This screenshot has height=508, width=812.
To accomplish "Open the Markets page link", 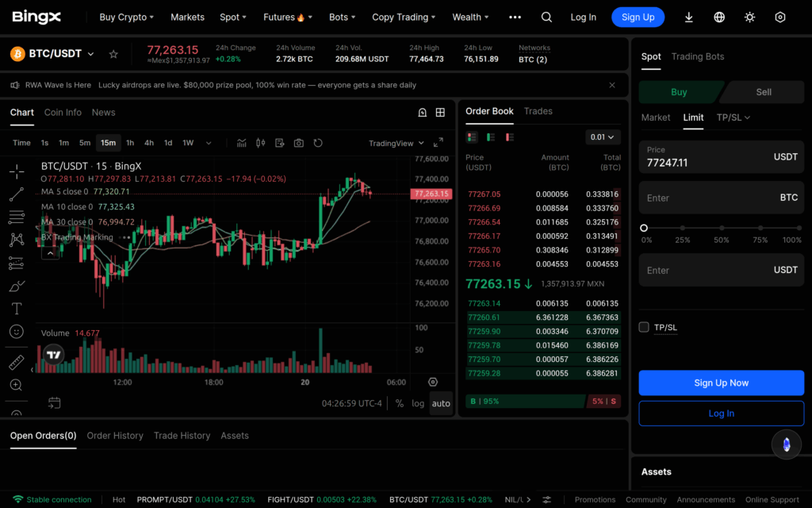I will click(187, 17).
